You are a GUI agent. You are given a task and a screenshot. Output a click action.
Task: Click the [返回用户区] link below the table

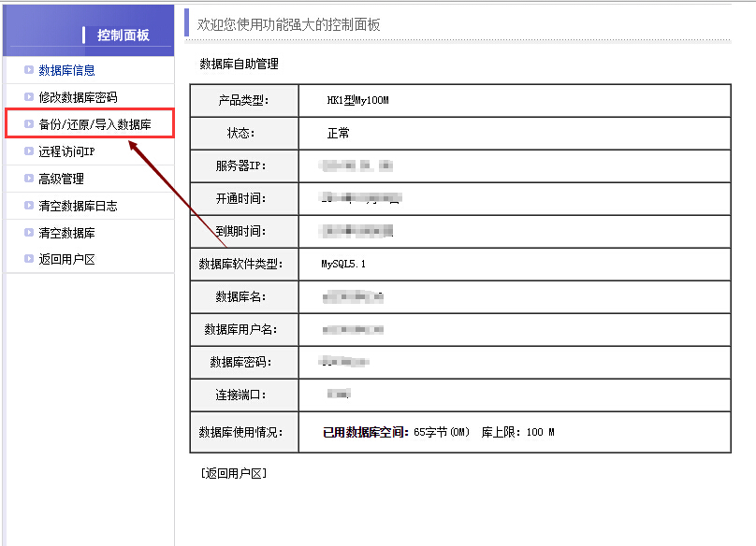(x=234, y=473)
